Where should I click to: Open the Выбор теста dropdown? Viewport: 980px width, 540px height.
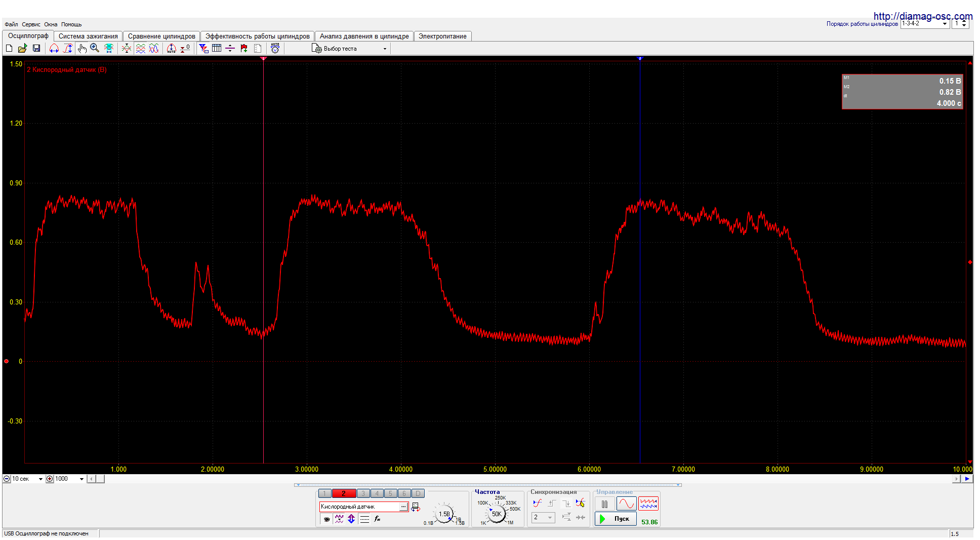[349, 49]
